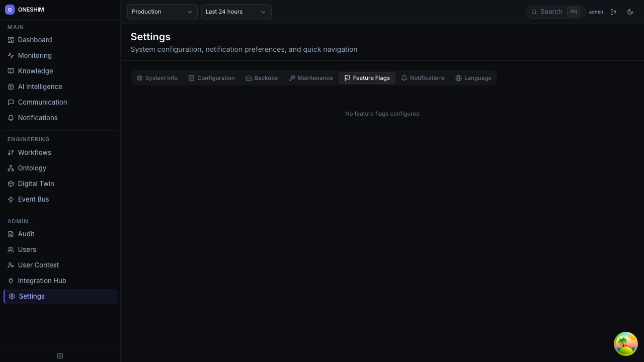
Task: Click the logout arrow icon
Action: [613, 12]
